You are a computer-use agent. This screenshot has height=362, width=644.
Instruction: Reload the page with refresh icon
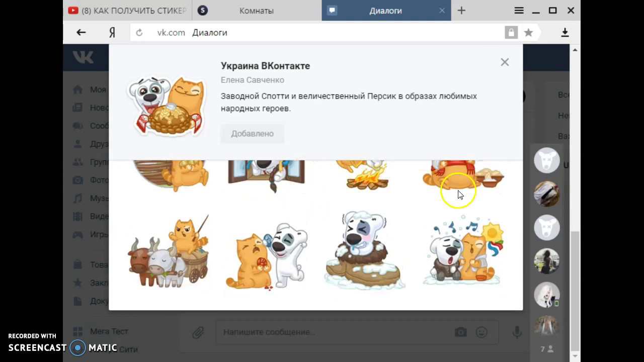[139, 33]
